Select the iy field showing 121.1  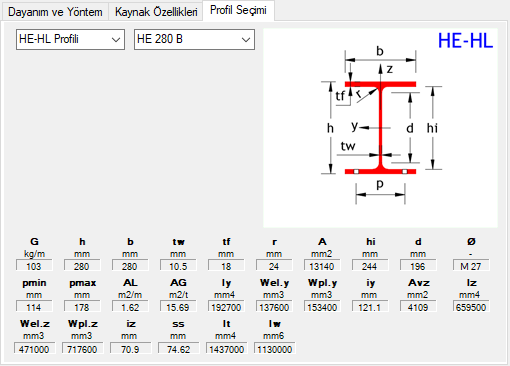370,307
